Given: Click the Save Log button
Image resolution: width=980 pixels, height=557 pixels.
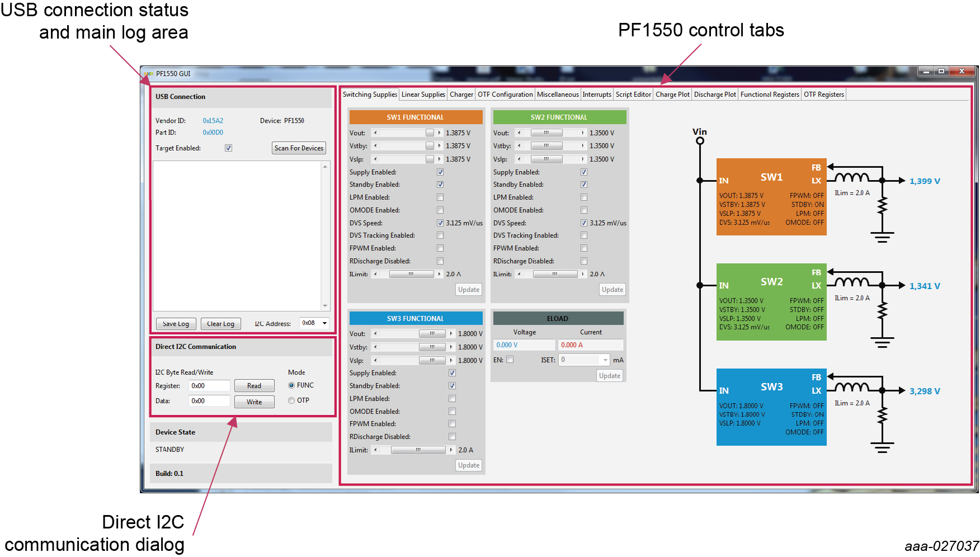Looking at the screenshot, I should [176, 324].
